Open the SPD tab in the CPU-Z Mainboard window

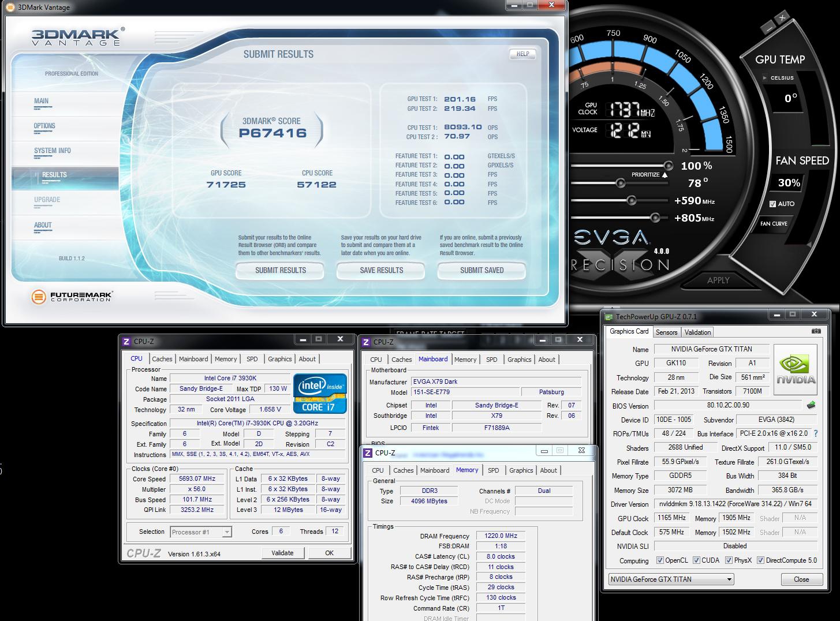tap(492, 360)
